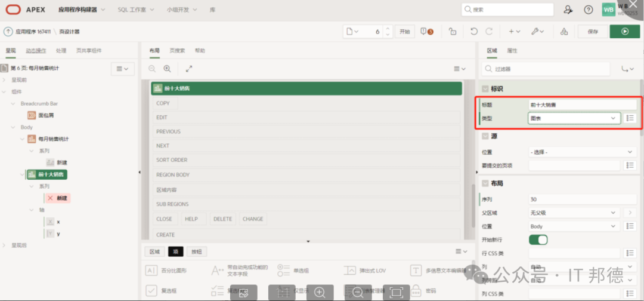
Task: Open the Gallery top menu item
Action: pos(213,10)
